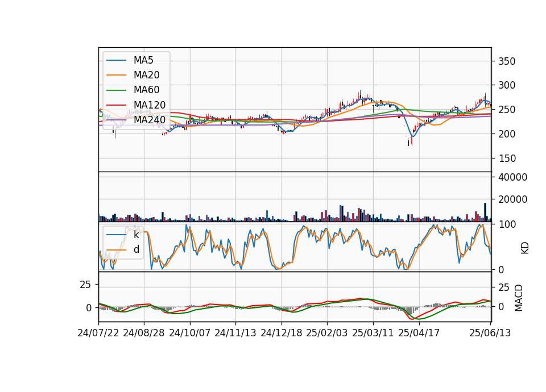546x392 pixels.
Task: Click the KD axis title
Action: click(525, 248)
